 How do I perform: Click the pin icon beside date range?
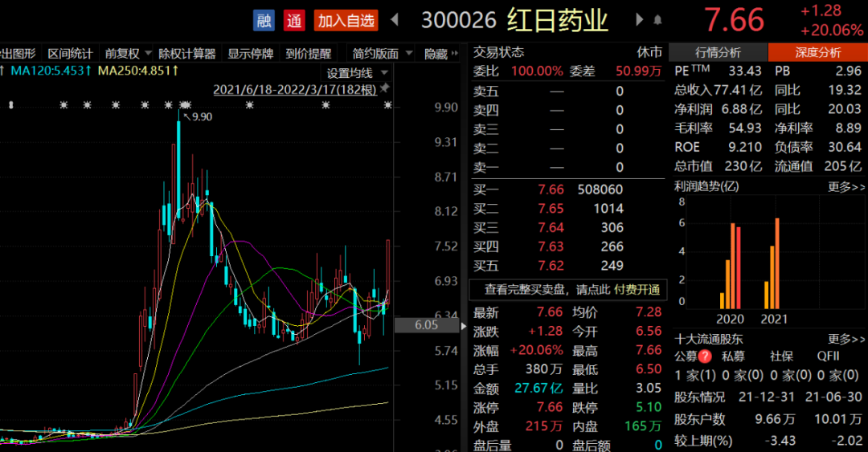click(x=384, y=88)
